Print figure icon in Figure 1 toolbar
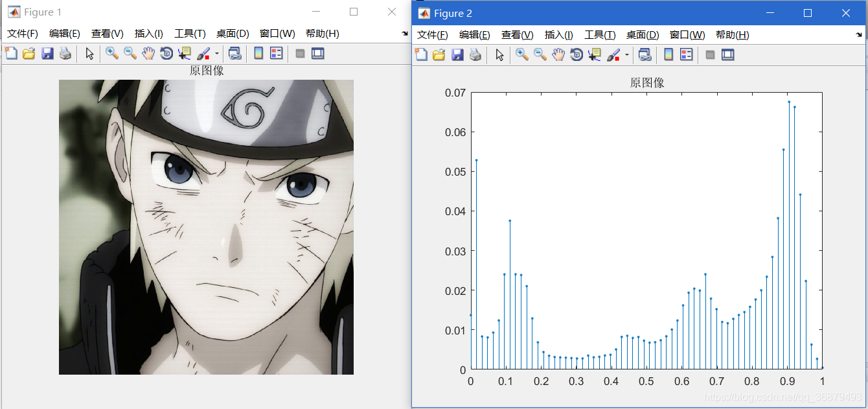 coord(65,53)
